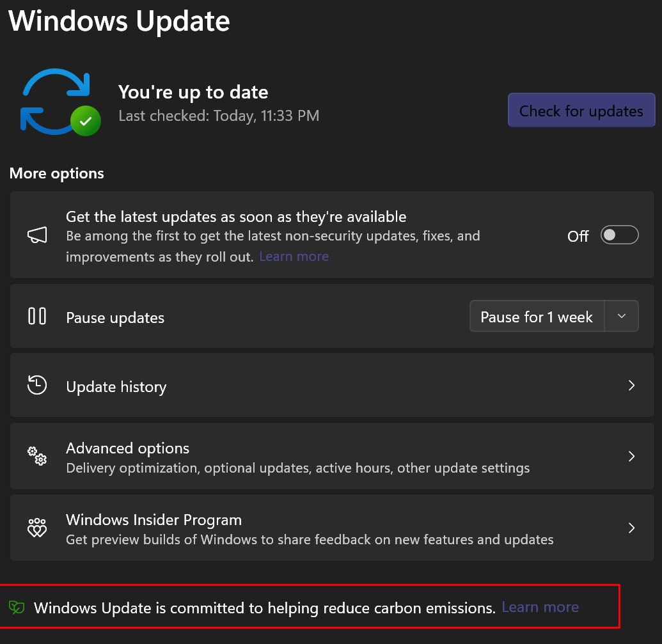
Task: Open the pause duration dropdown arrow
Action: click(x=621, y=317)
